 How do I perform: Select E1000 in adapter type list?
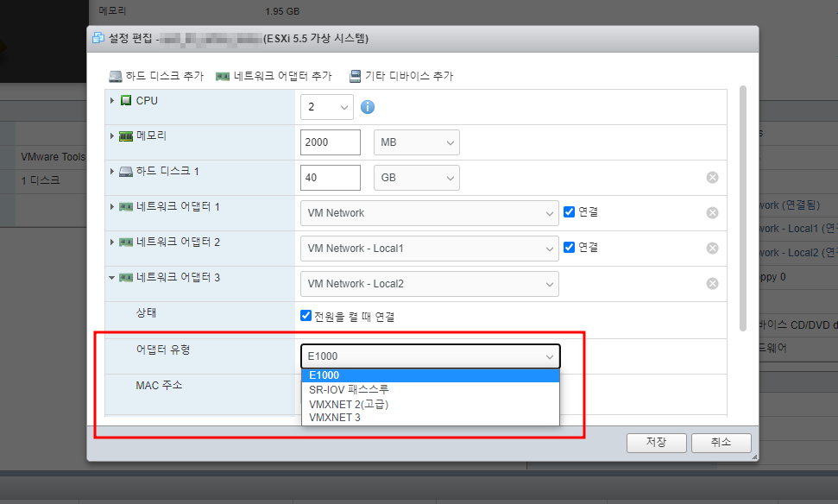click(431, 375)
